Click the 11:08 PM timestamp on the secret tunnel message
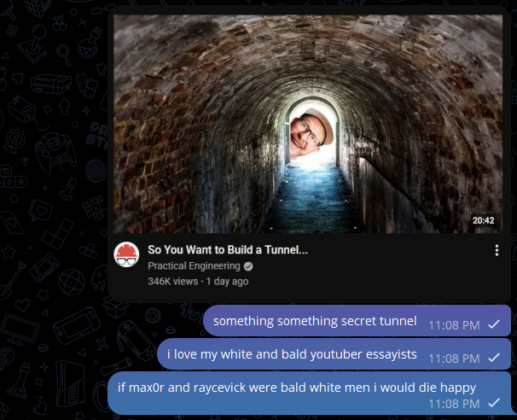This screenshot has width=517, height=420. click(453, 325)
